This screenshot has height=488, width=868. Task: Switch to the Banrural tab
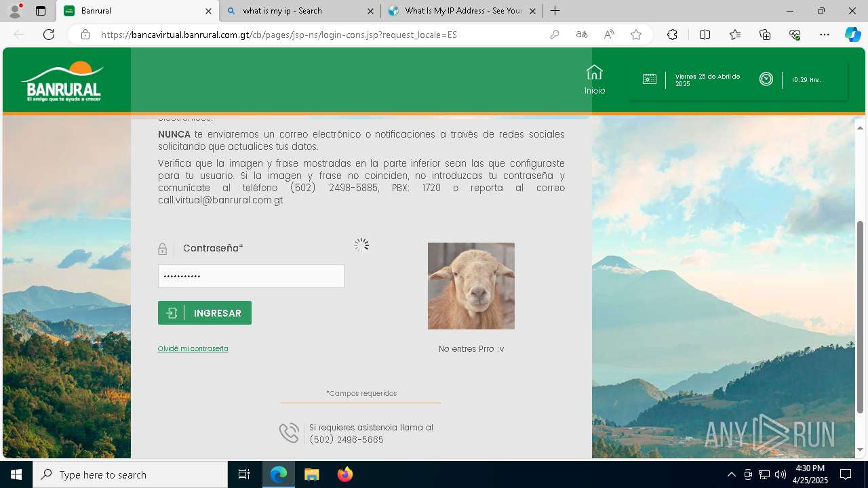[x=138, y=11]
